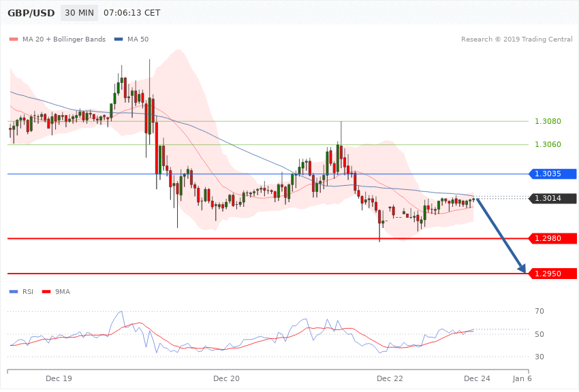
Task: Click the RSI 70 level label
Action: 539,311
